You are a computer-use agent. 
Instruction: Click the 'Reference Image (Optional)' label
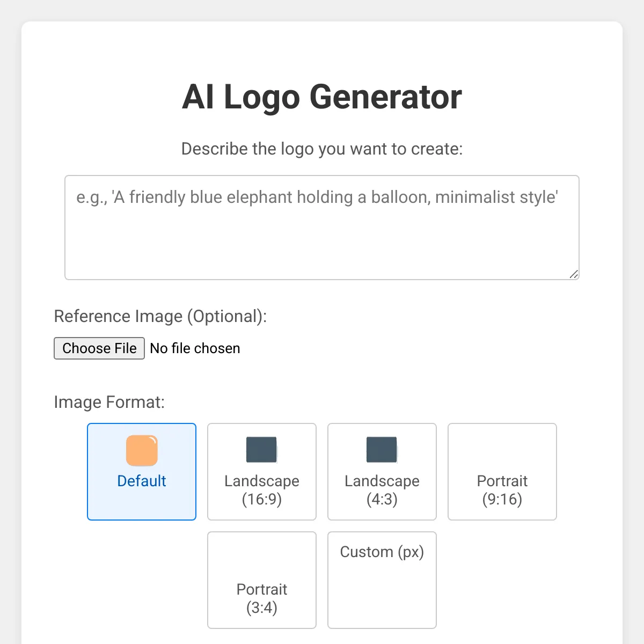click(x=159, y=317)
